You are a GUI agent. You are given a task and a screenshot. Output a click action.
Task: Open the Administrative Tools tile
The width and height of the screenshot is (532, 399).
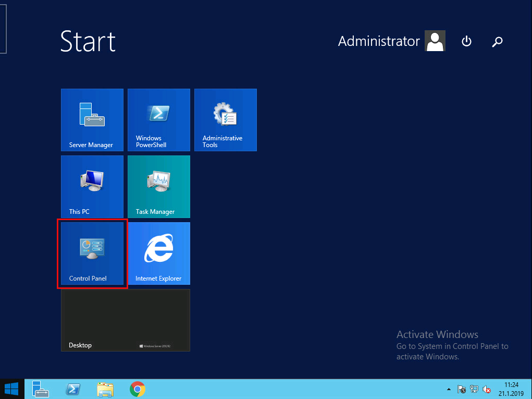[x=226, y=120]
